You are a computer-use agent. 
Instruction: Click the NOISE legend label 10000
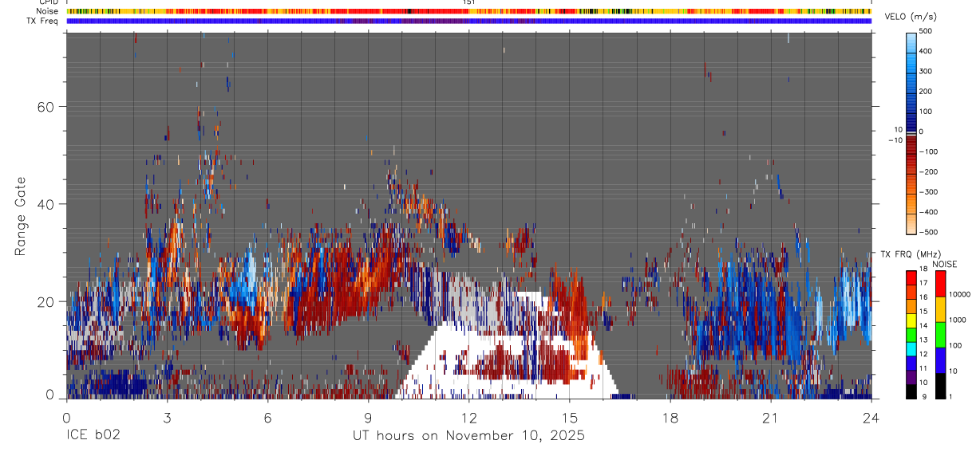click(x=959, y=294)
